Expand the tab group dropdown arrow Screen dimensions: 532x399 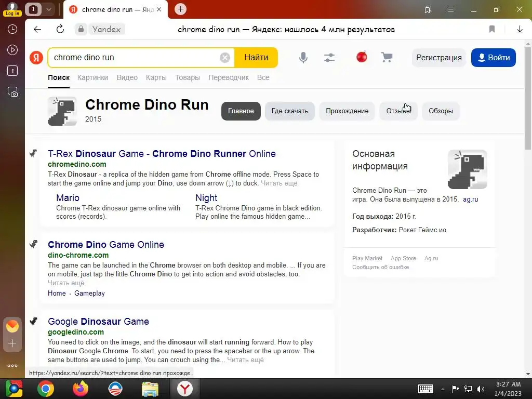coord(48,9)
